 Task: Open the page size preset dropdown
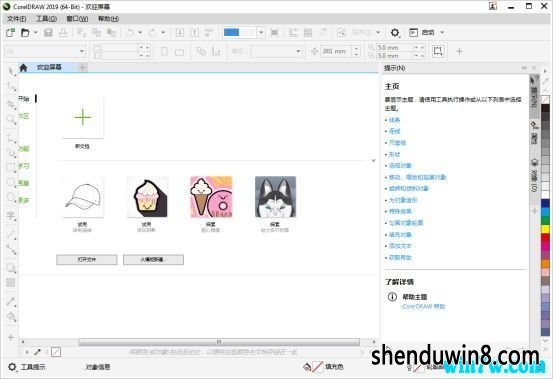click(x=82, y=51)
